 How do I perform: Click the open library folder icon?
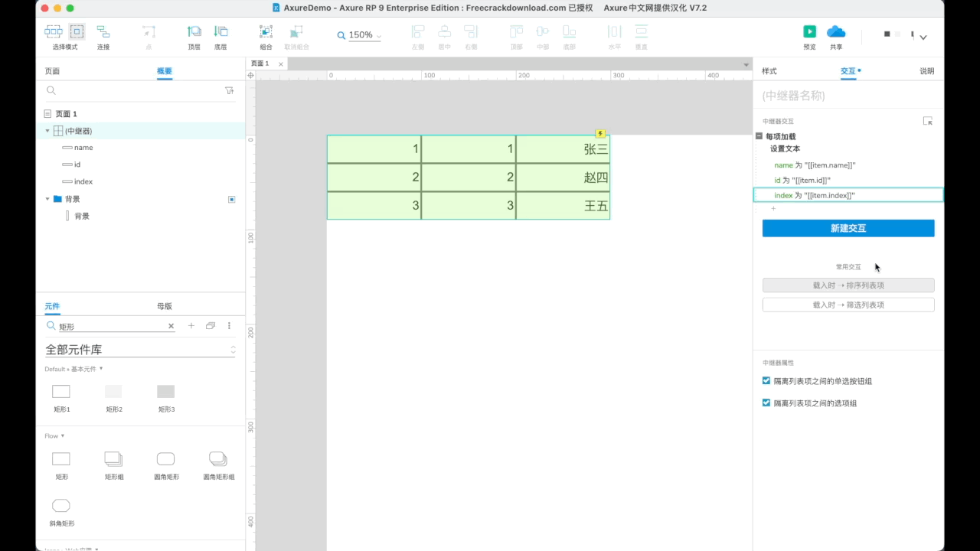point(211,326)
